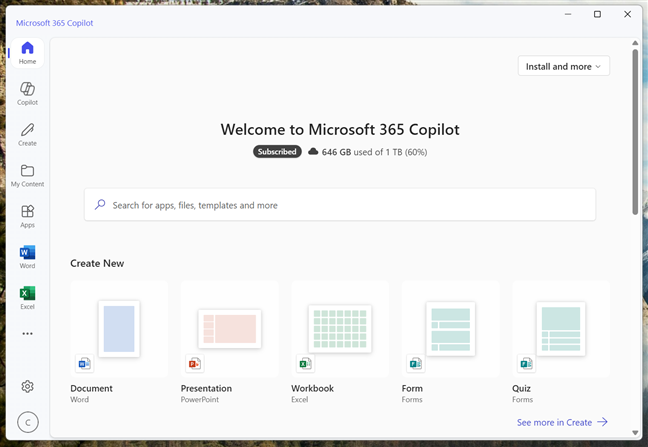This screenshot has height=447, width=648.
Task: Click the Subscribed badge
Action: pyautogui.click(x=277, y=152)
